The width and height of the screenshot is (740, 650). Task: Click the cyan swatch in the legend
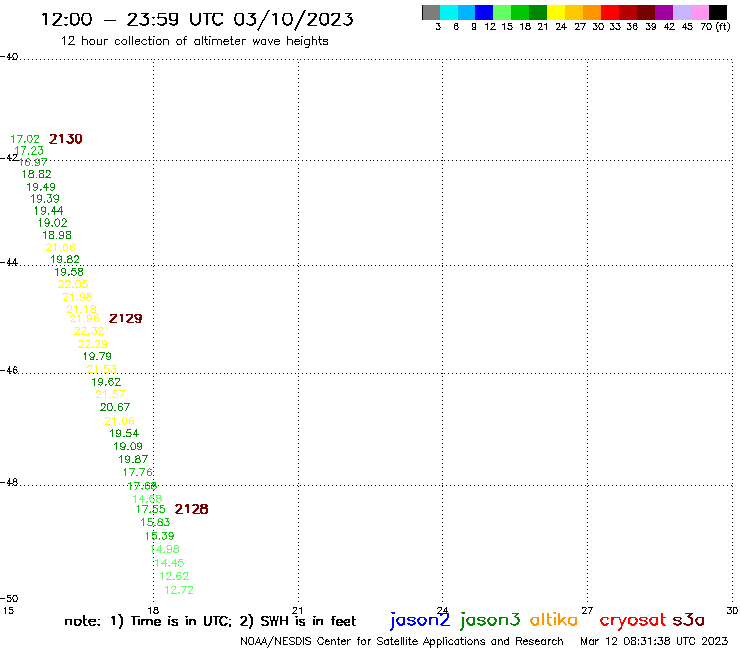pos(448,12)
